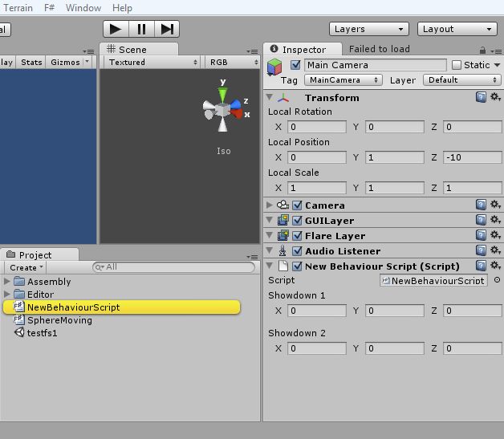Click the green Y axis cone on scene gizmo
Image resolution: width=504 pixels, height=439 pixels.
coord(222,95)
